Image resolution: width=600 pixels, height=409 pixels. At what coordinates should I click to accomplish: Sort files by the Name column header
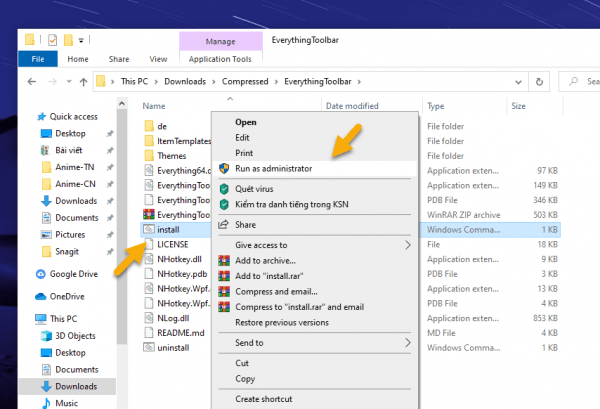point(154,106)
